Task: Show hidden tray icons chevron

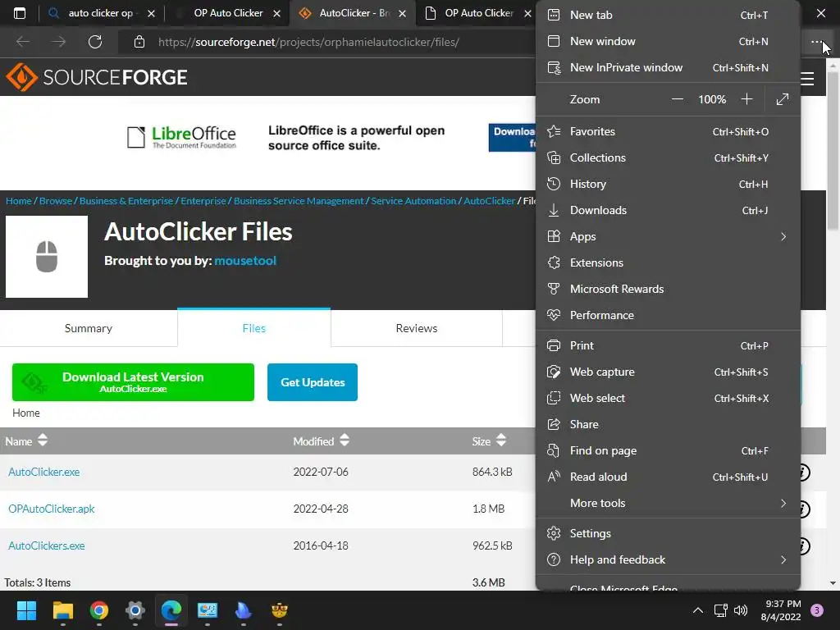Action: (697, 610)
